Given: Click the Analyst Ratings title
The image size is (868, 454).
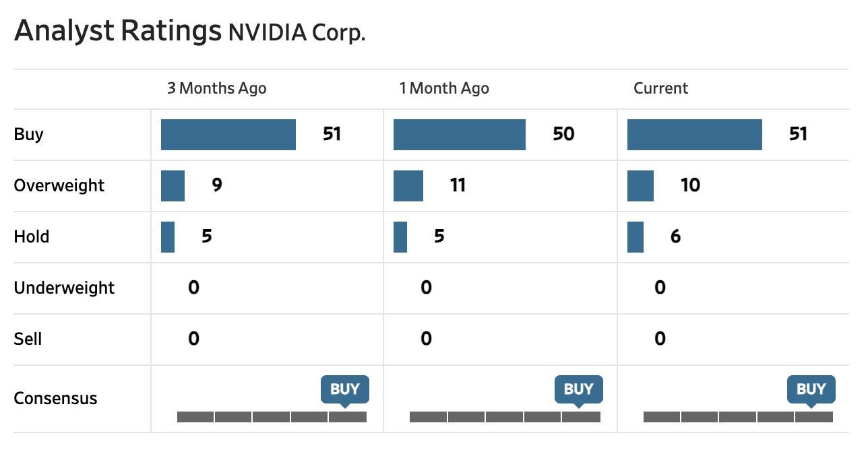Looking at the screenshot, I should coord(117,31).
